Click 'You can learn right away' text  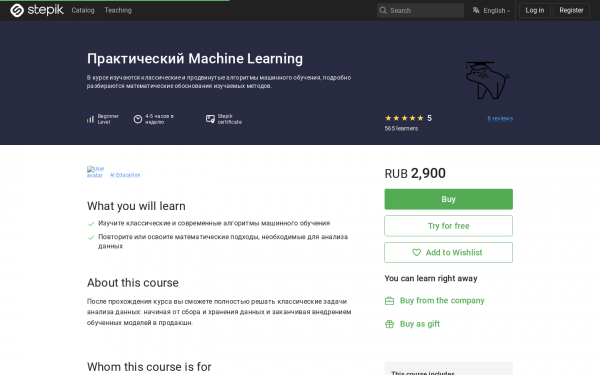[x=431, y=279]
